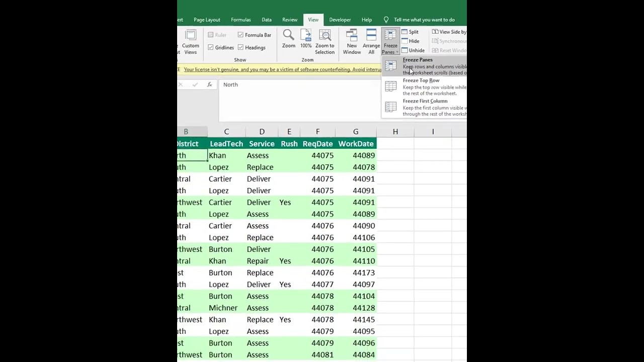Select column C header
Viewport: 644px width, 362px height.
pos(226,132)
